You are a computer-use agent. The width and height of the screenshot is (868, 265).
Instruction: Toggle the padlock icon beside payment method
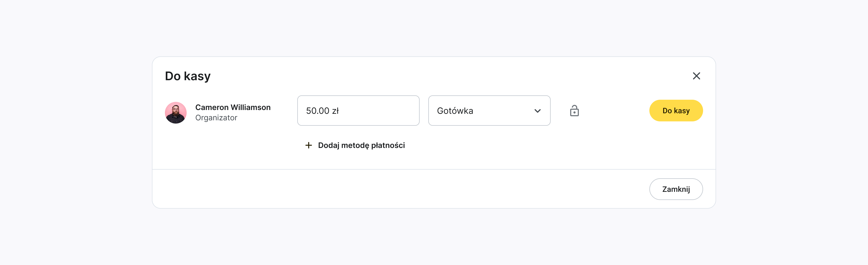pyautogui.click(x=574, y=111)
